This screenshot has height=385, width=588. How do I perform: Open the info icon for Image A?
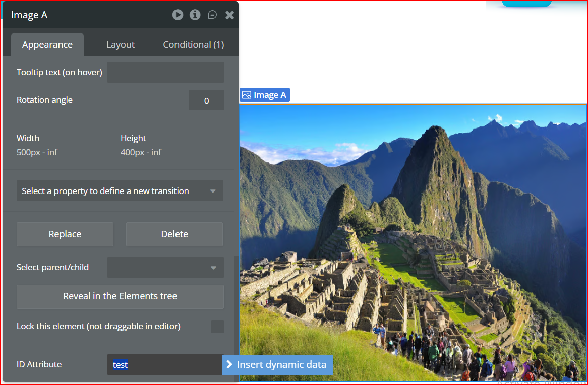point(195,15)
